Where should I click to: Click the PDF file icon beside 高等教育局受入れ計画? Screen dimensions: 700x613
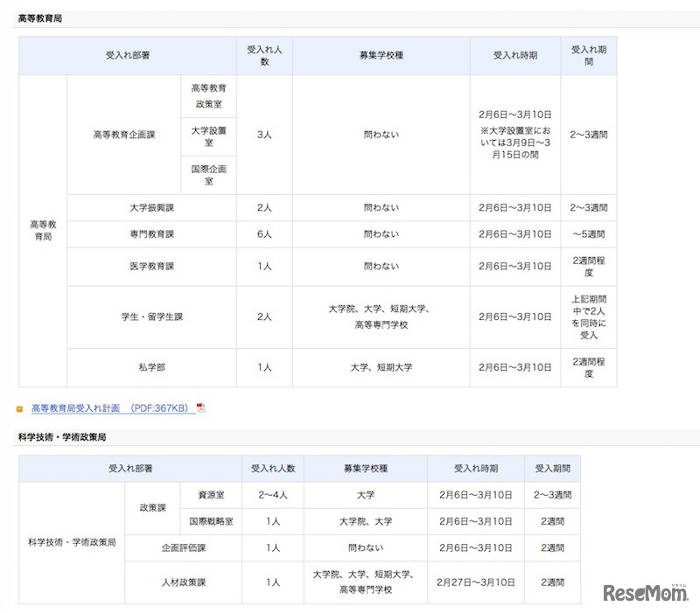(203, 407)
